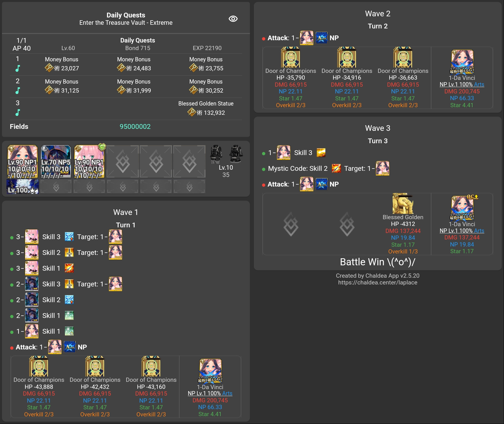Open the third Door of Champions enemy in Wave 2
Image resolution: width=504 pixels, height=424 pixels.
[403, 57]
